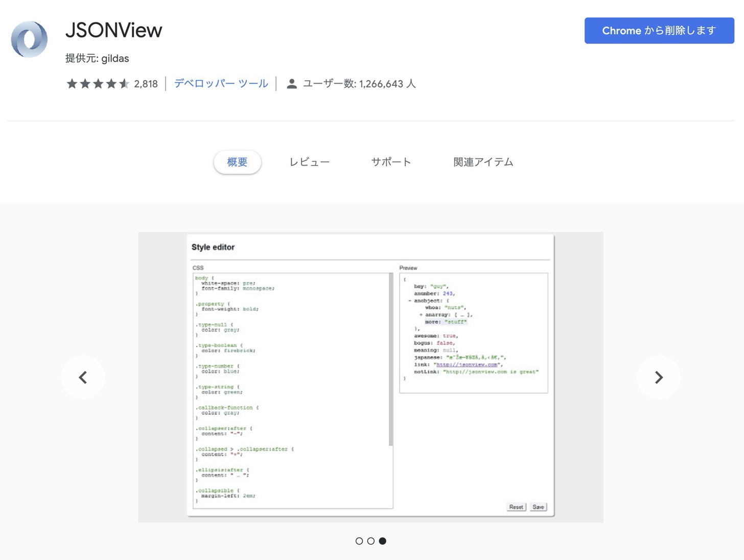Click the Style editor screenshot thumbnail

click(371, 378)
